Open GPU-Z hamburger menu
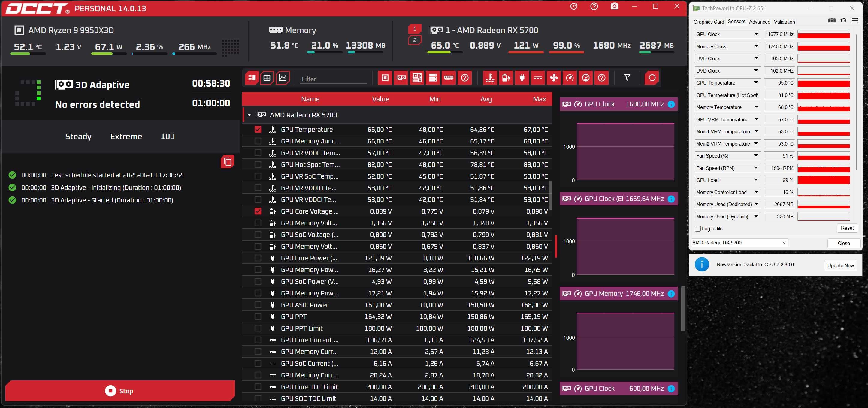This screenshot has width=868, height=408. click(x=854, y=20)
